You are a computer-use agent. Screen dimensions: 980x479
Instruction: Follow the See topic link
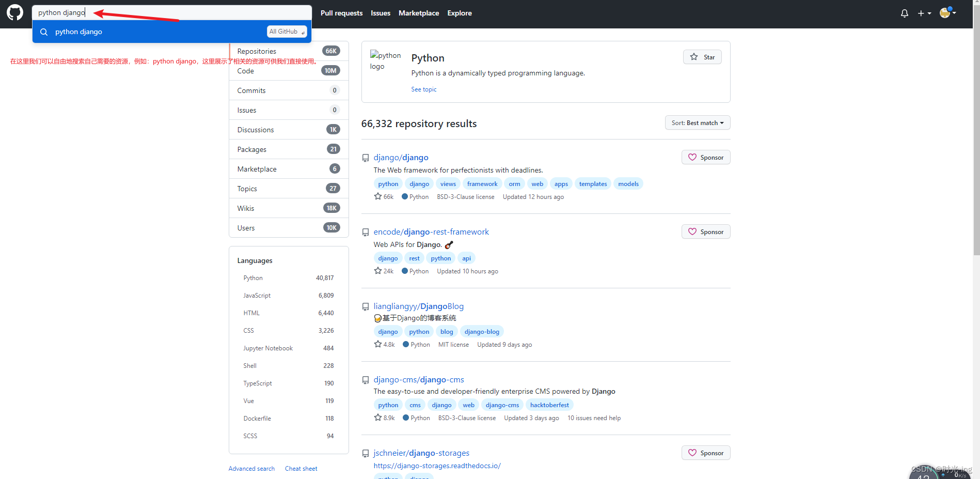pyautogui.click(x=424, y=89)
